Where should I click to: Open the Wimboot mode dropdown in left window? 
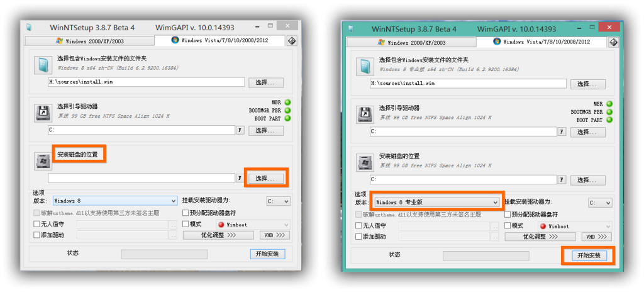click(x=253, y=225)
